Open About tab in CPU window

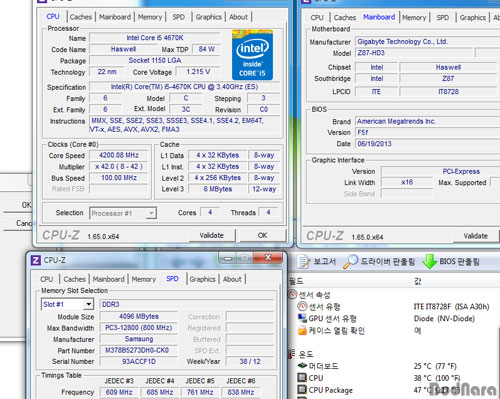239,17
